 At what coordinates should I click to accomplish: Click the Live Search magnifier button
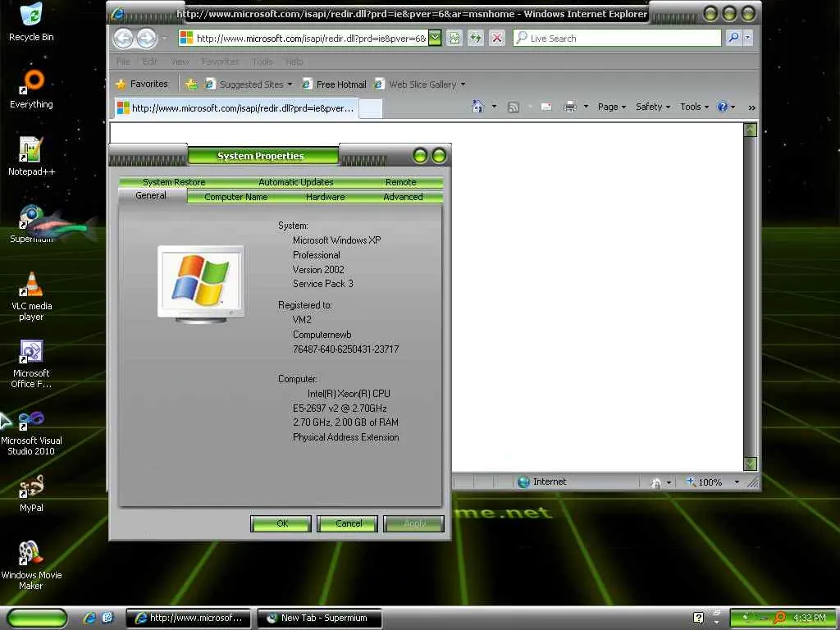tap(733, 38)
